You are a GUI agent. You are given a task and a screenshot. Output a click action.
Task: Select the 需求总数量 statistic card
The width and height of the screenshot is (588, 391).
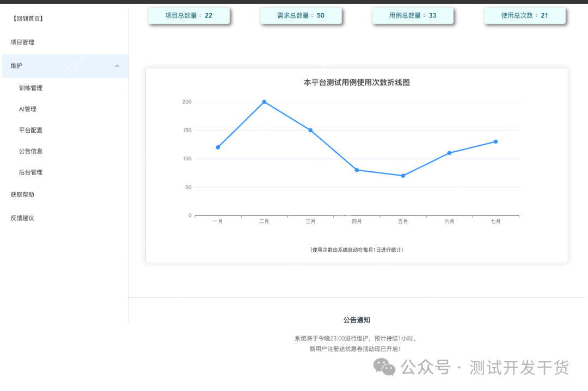(x=301, y=16)
